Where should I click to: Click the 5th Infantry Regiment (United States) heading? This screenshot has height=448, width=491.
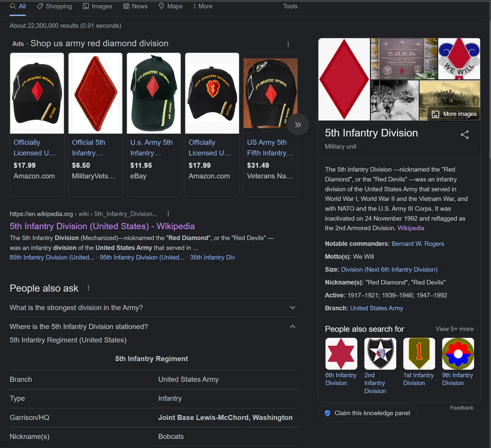pyautogui.click(x=68, y=340)
